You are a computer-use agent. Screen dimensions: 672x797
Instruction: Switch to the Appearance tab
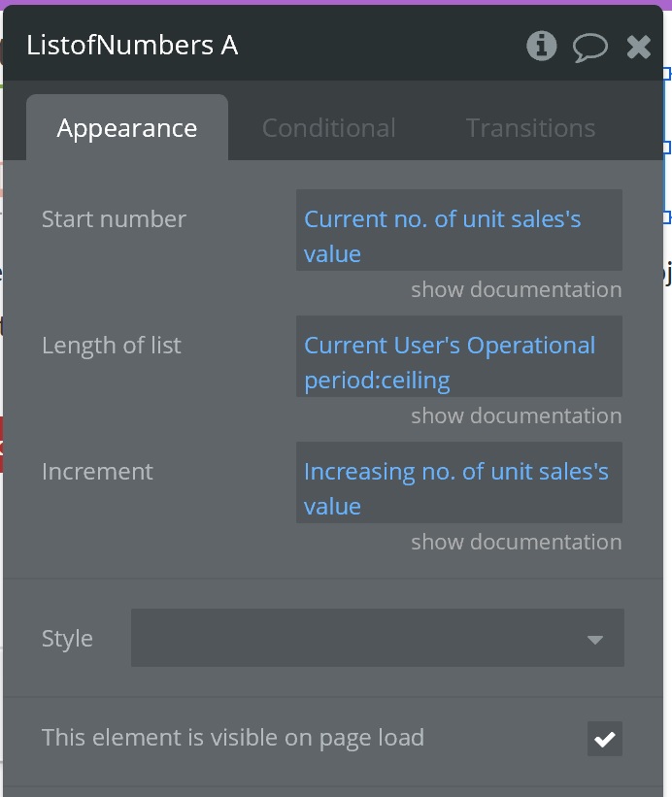point(126,128)
